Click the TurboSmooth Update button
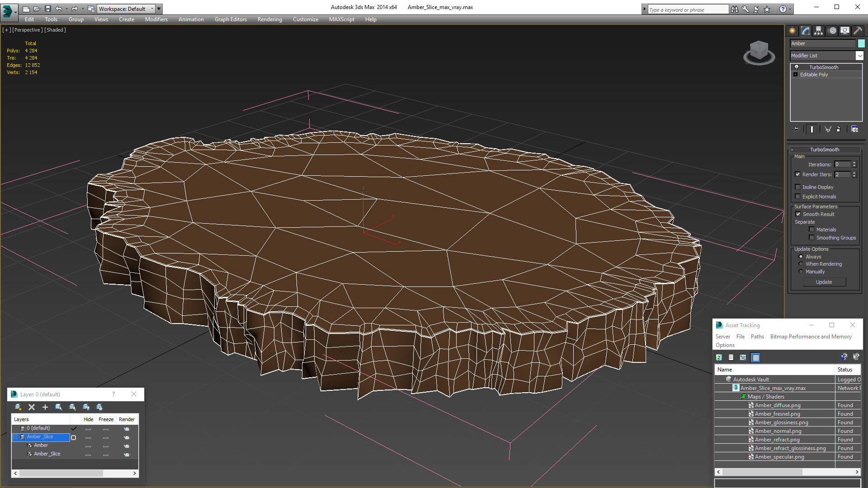868x488 pixels. click(824, 282)
